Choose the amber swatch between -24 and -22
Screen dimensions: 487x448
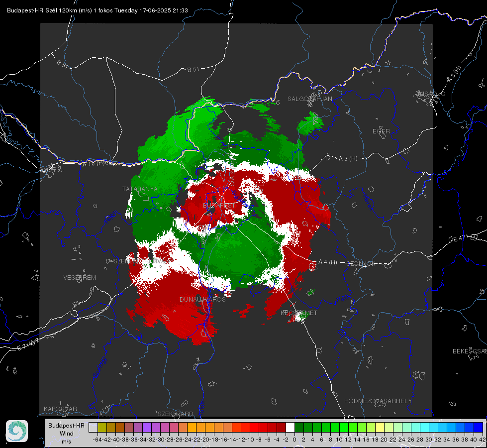192,427
